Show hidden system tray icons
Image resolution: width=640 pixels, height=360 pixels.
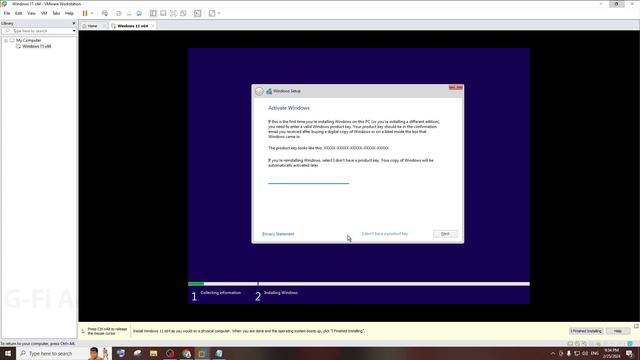click(x=553, y=353)
